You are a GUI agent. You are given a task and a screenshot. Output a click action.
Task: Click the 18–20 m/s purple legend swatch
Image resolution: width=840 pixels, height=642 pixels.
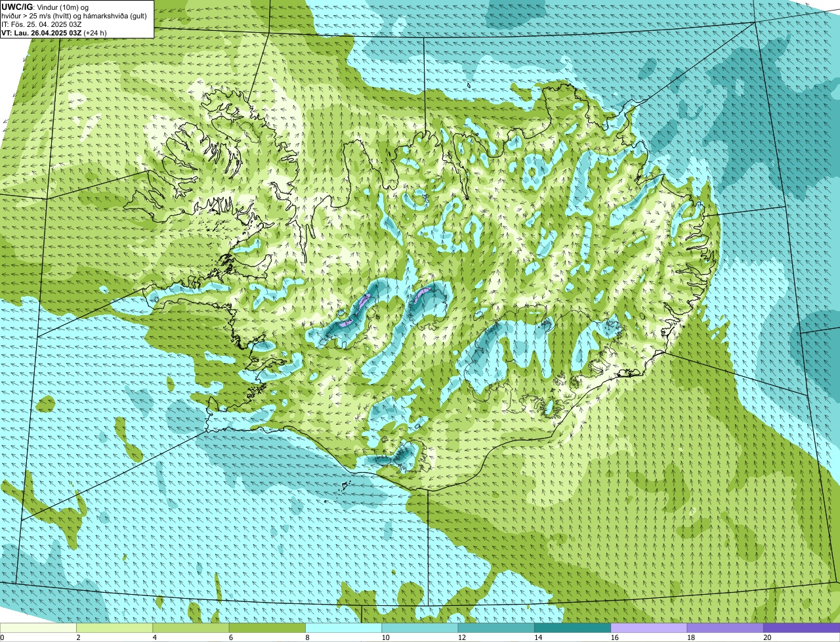[x=725, y=628]
